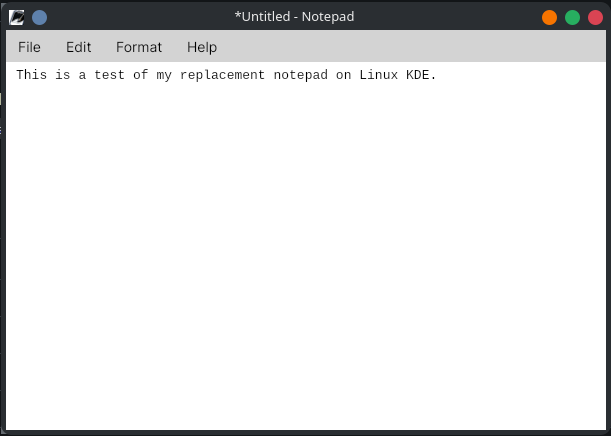Click the Notepad app icon in title bar
Screen dimensions: 611x436
17,17
